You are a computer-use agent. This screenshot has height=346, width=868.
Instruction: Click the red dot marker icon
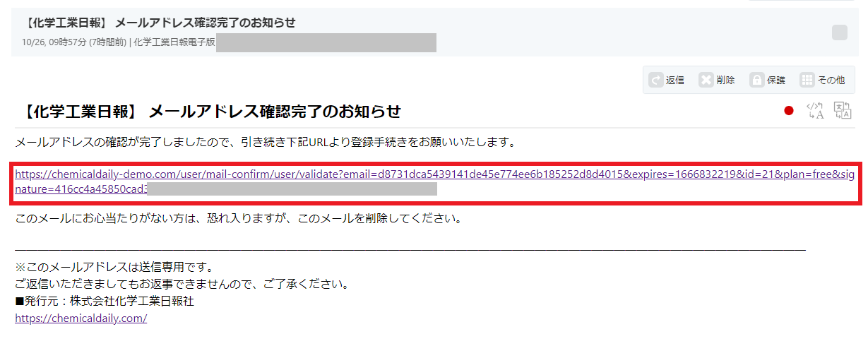[x=789, y=111]
